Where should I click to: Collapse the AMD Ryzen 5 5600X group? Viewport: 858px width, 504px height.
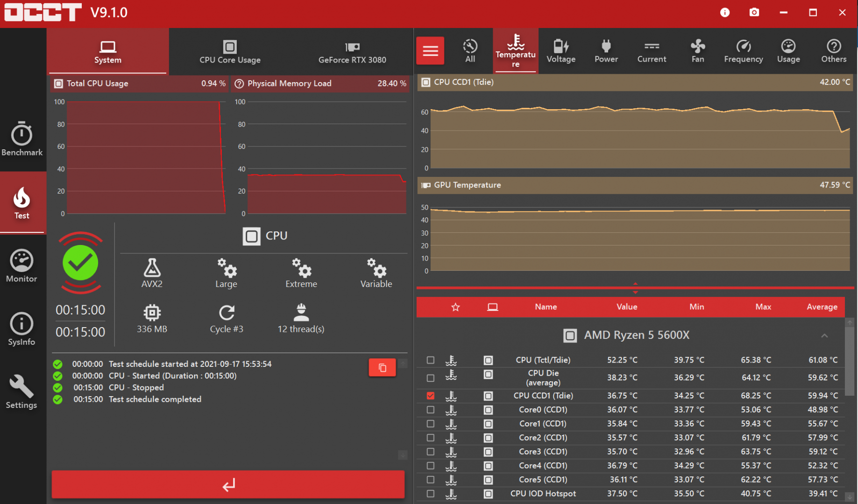click(824, 336)
